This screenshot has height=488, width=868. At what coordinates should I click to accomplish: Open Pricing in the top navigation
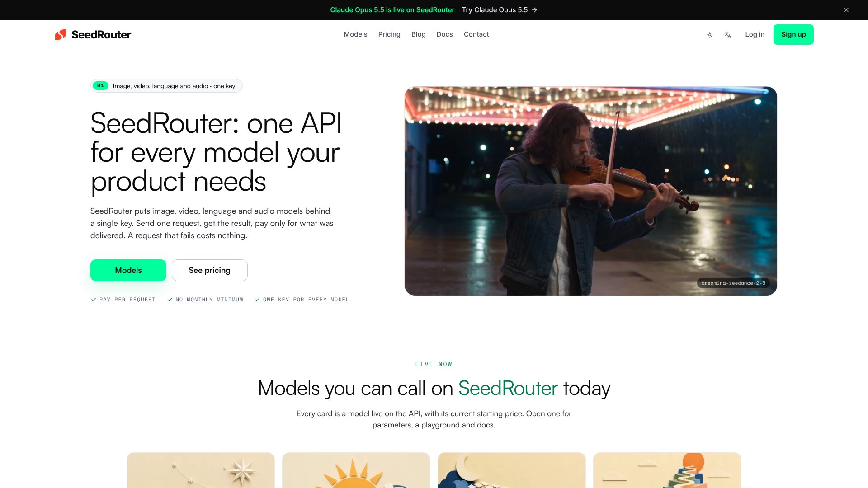coord(389,34)
